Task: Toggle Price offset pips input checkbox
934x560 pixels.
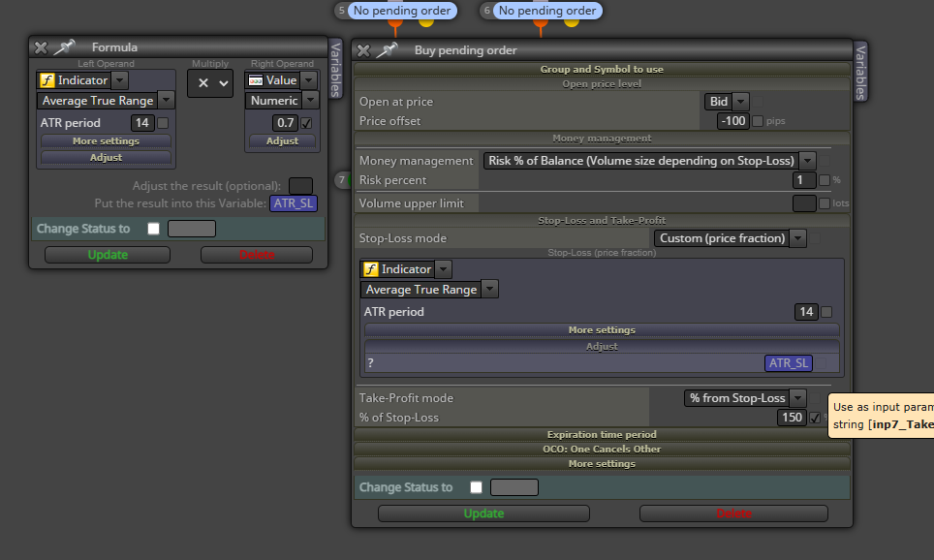Action: (x=758, y=121)
